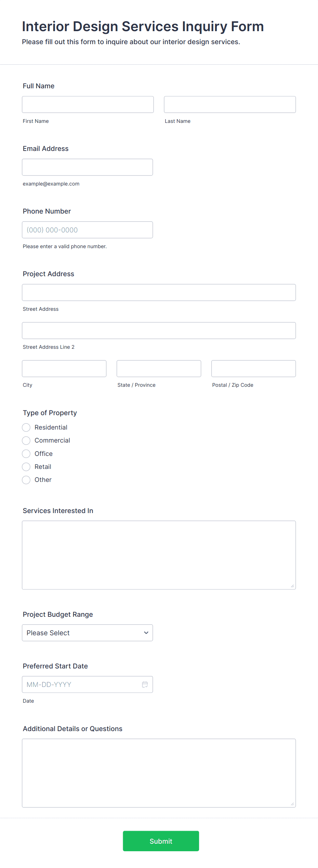Click the Street Address input
318x868 pixels.
159,292
